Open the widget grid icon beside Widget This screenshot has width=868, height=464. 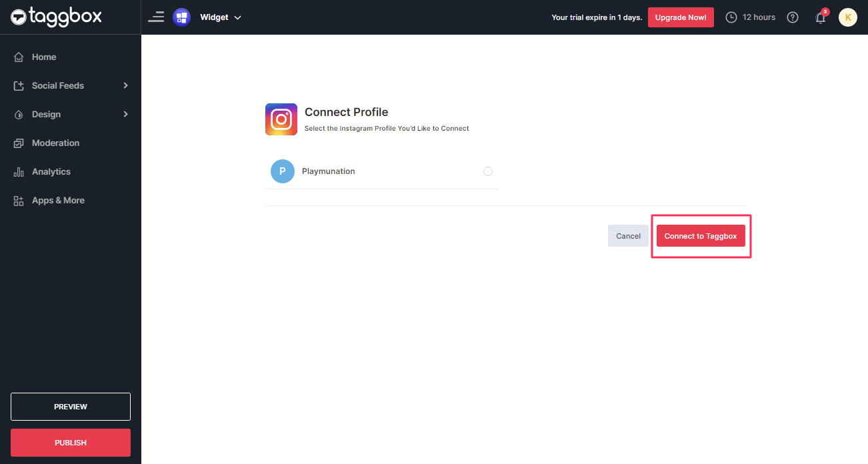coord(181,17)
